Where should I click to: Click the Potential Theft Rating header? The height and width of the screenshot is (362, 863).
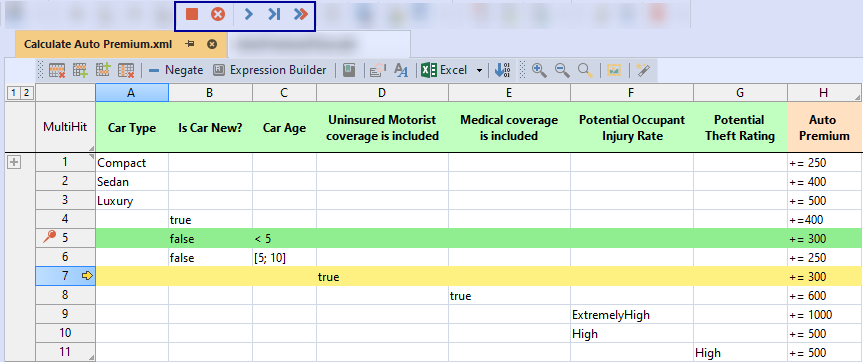pyautogui.click(x=740, y=128)
